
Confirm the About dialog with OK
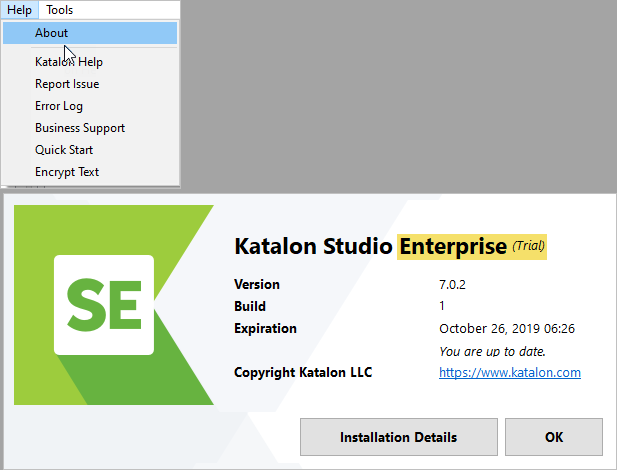pos(554,437)
